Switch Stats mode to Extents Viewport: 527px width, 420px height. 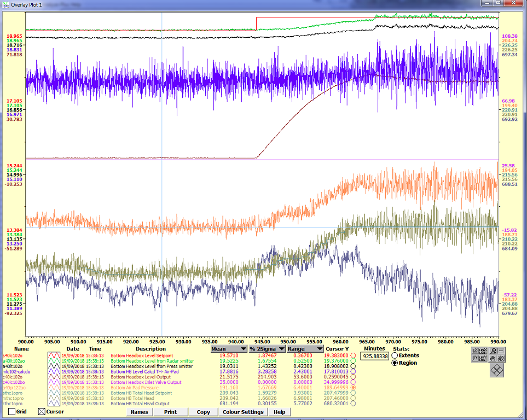(393, 355)
